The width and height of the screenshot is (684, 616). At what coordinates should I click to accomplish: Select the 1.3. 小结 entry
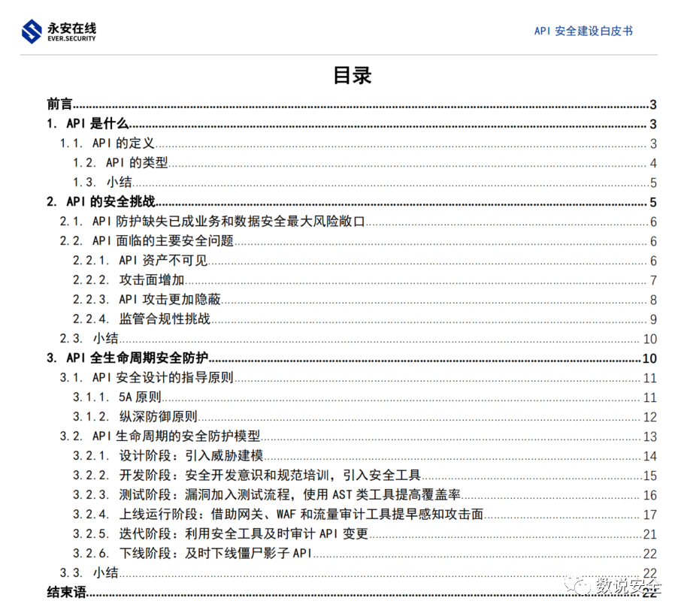[365, 183]
